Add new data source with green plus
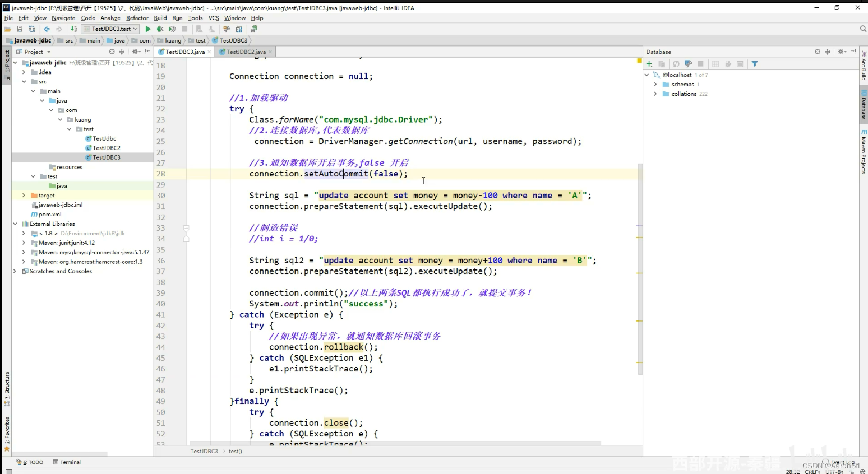868x474 pixels. 649,64
